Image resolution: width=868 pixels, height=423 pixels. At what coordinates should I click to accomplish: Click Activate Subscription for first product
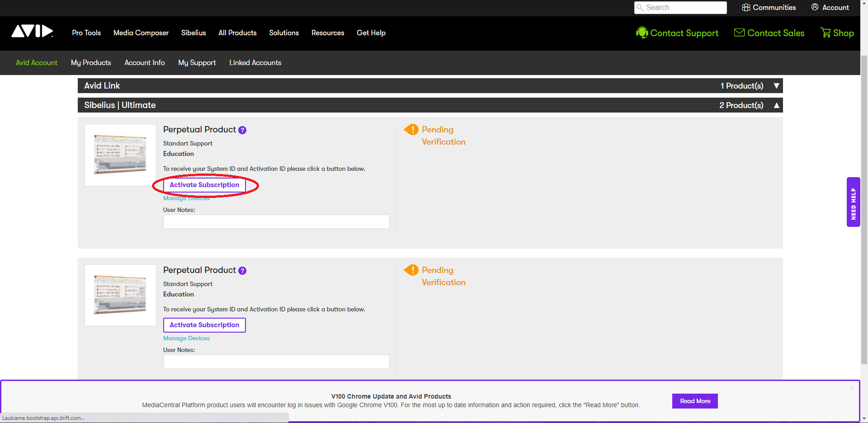204,185
